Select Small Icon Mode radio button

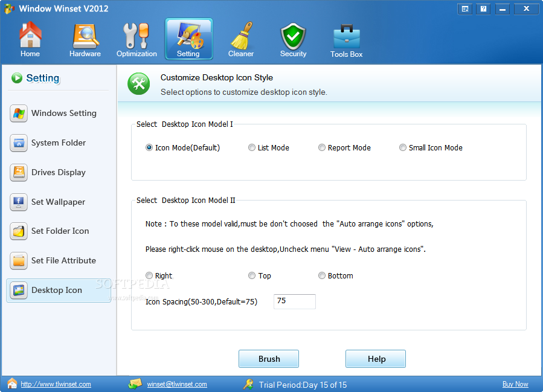tap(403, 147)
